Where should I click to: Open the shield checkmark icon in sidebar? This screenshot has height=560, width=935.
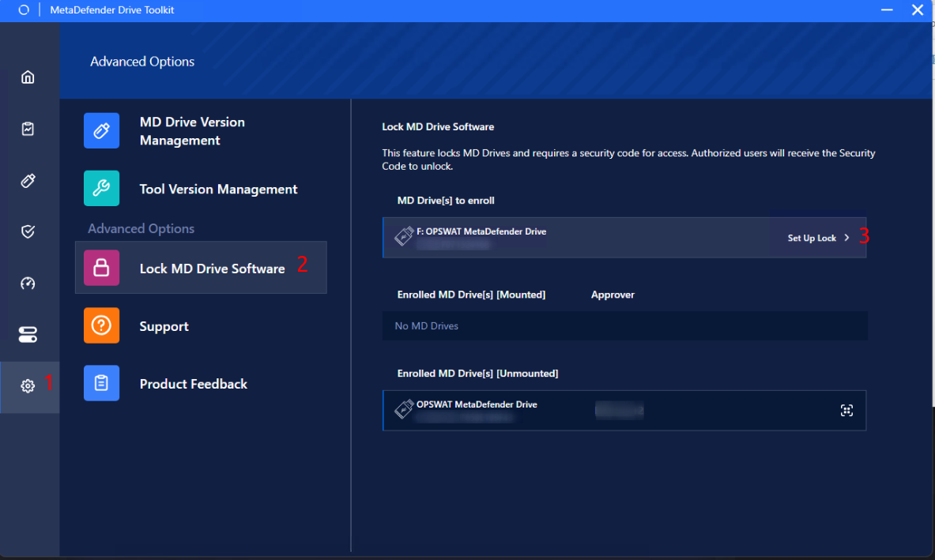28,231
